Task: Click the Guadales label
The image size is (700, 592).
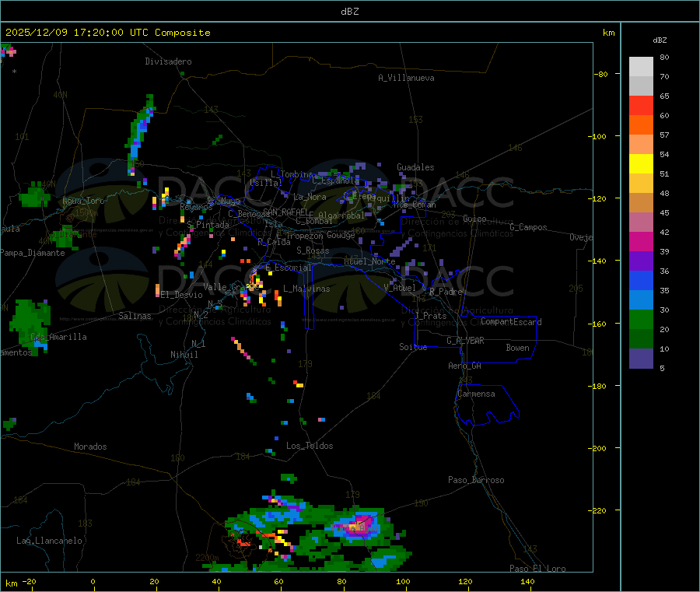Action: (x=415, y=167)
